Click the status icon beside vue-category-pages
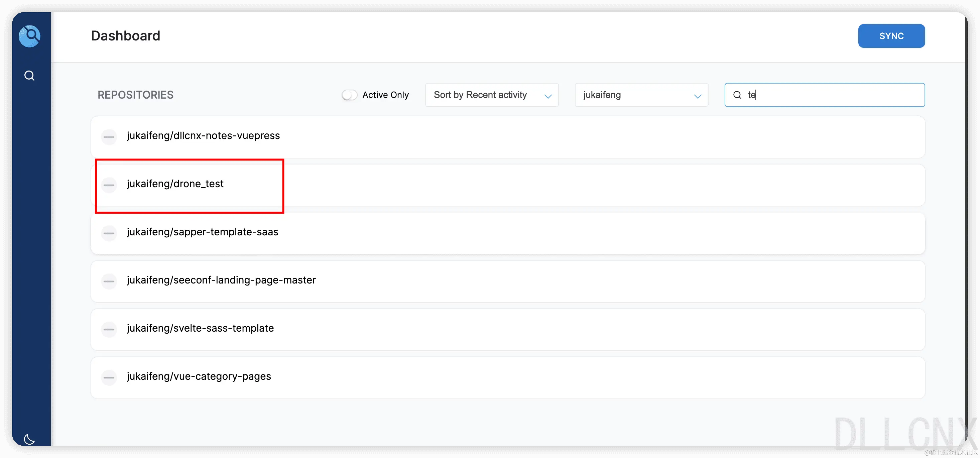Viewport: 980px width, 458px height. (x=109, y=377)
